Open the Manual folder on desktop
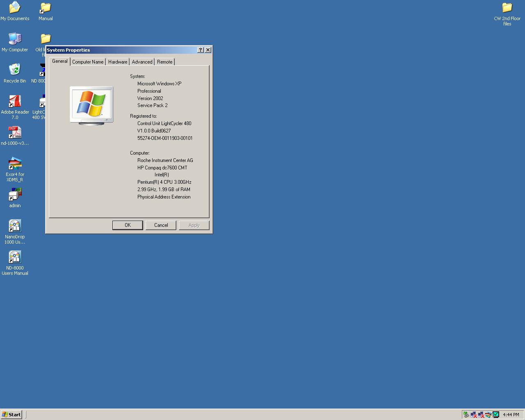525x420 pixels. 46,8
